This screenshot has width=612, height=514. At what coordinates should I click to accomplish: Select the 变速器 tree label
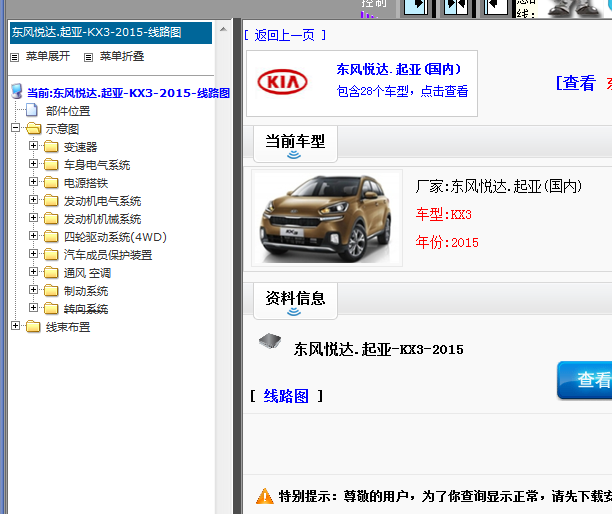(x=80, y=147)
